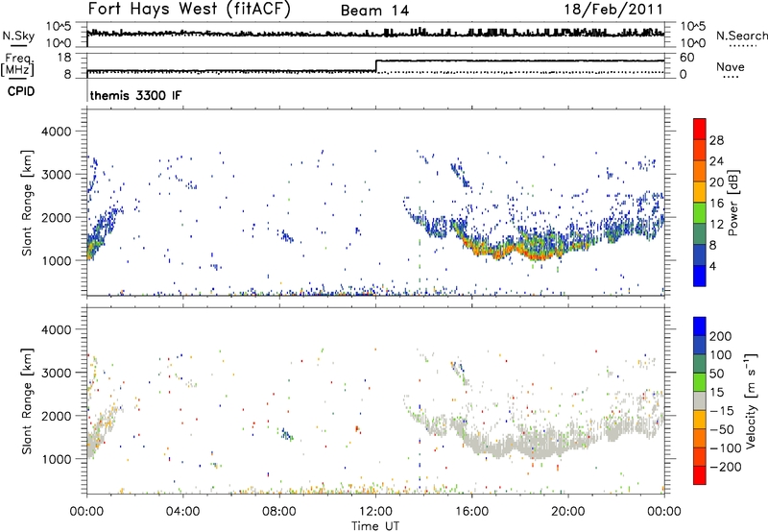Click the velocity panel 'Slant Range [km]' label
Image resolution: width=768 pixels, height=532 pixels.
point(27,400)
